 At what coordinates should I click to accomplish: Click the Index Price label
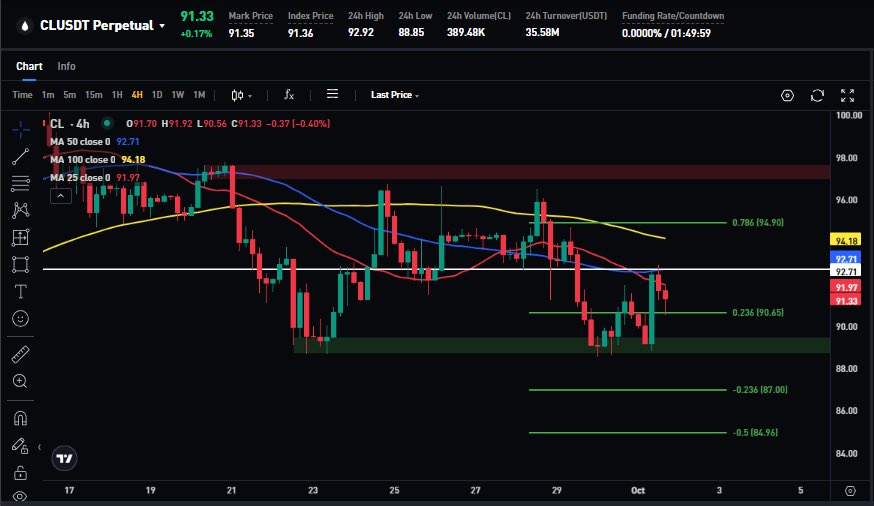(310, 16)
